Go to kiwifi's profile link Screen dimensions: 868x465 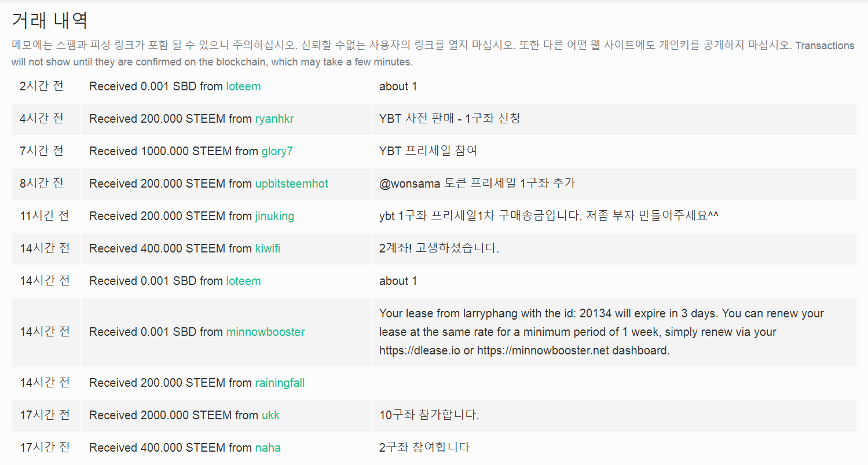point(268,248)
